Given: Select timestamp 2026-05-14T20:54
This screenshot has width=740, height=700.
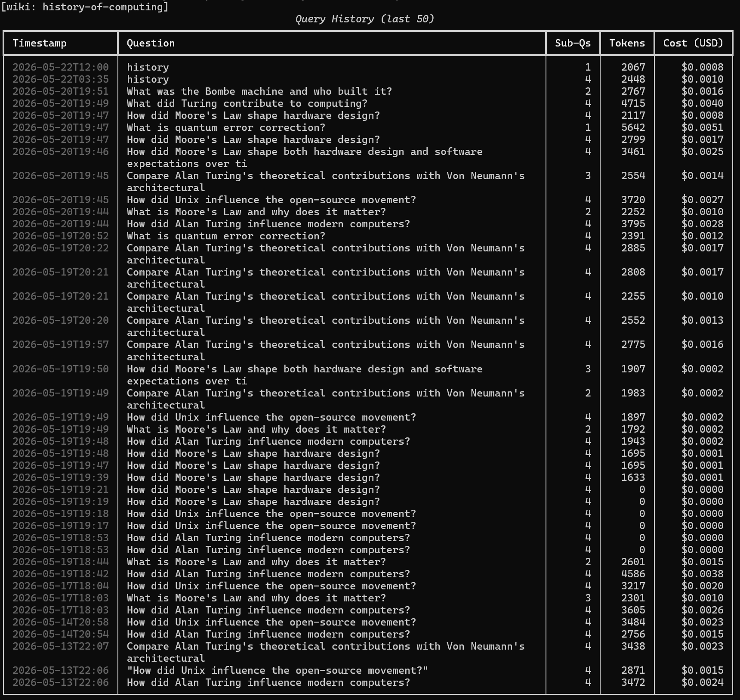Looking at the screenshot, I should (61, 634).
